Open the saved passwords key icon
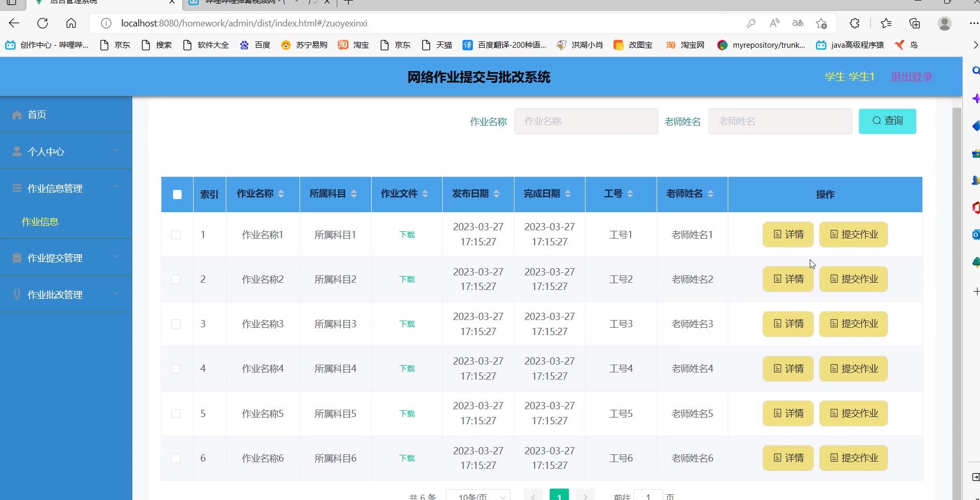The image size is (980, 500). click(x=751, y=23)
